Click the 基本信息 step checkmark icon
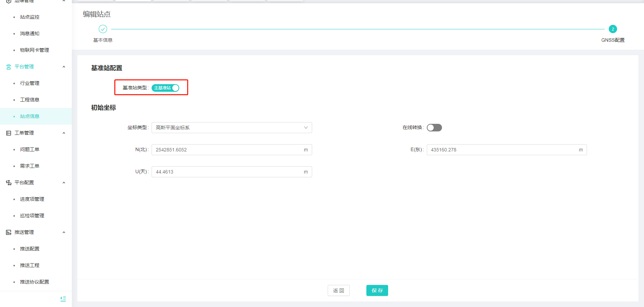The width and height of the screenshot is (644, 307). 103,29
